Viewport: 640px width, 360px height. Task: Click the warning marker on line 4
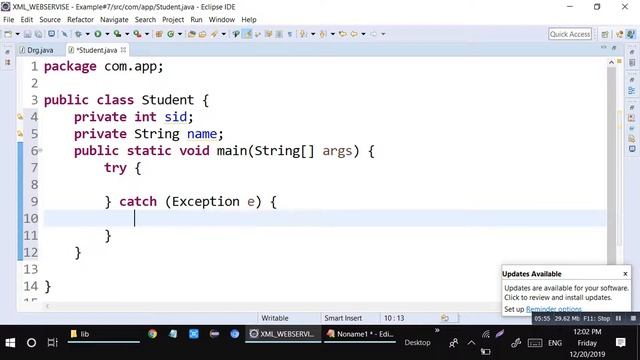tap(20, 117)
